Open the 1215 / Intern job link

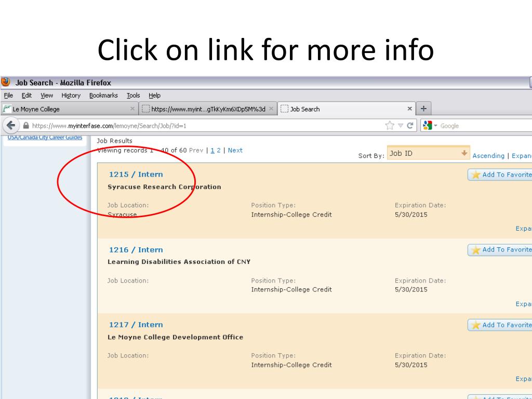pos(136,175)
